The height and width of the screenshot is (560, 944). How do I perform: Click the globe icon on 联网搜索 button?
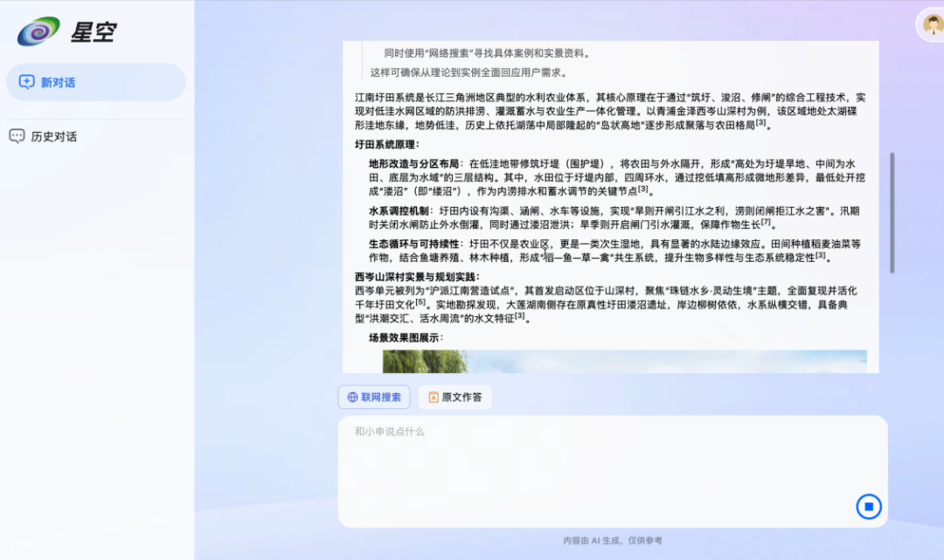(352, 397)
